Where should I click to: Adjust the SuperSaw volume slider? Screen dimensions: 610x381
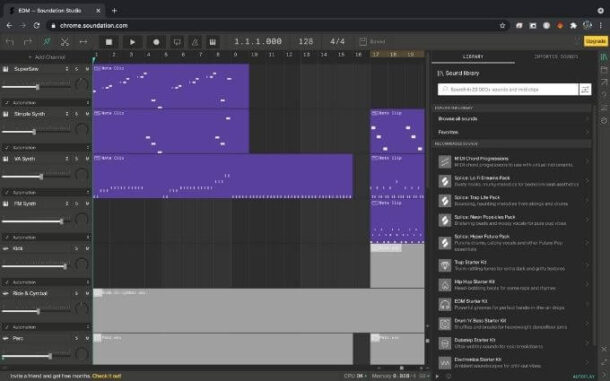point(37,87)
